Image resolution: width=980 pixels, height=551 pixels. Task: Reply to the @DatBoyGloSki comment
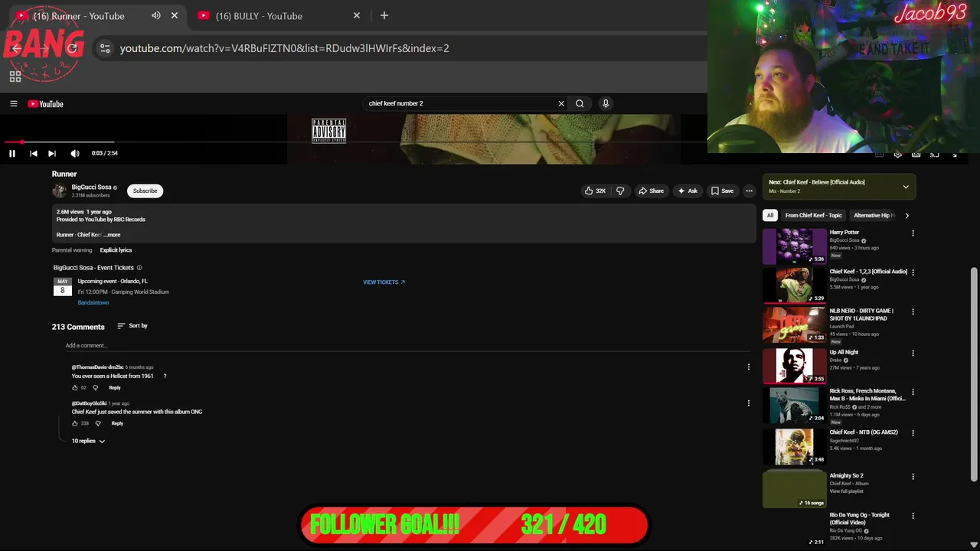click(x=117, y=423)
